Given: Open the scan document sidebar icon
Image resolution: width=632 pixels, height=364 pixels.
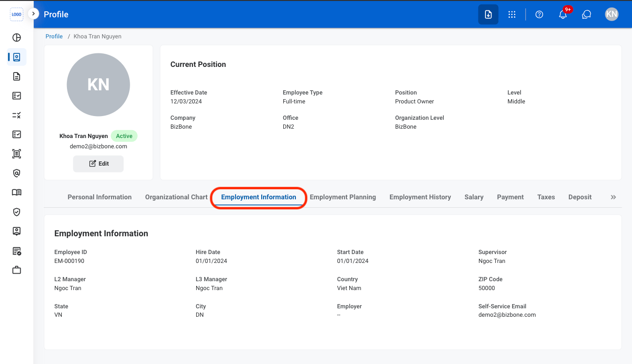Looking at the screenshot, I should (x=16, y=154).
